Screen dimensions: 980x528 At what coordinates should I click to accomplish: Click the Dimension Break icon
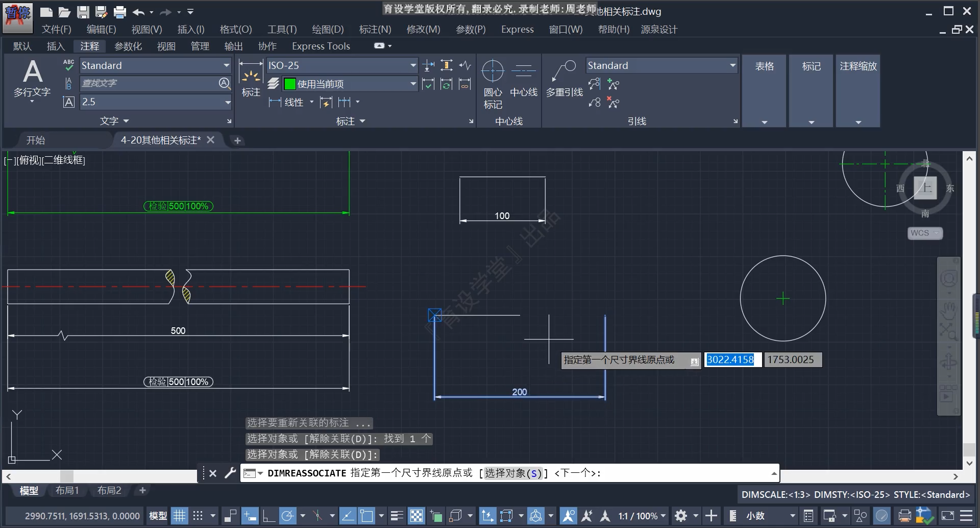(x=429, y=65)
